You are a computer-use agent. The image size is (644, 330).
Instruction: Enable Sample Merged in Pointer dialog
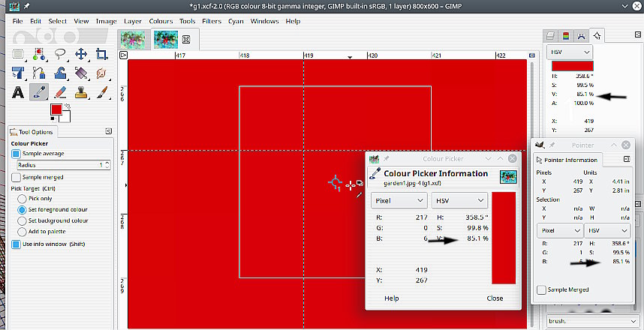point(541,289)
